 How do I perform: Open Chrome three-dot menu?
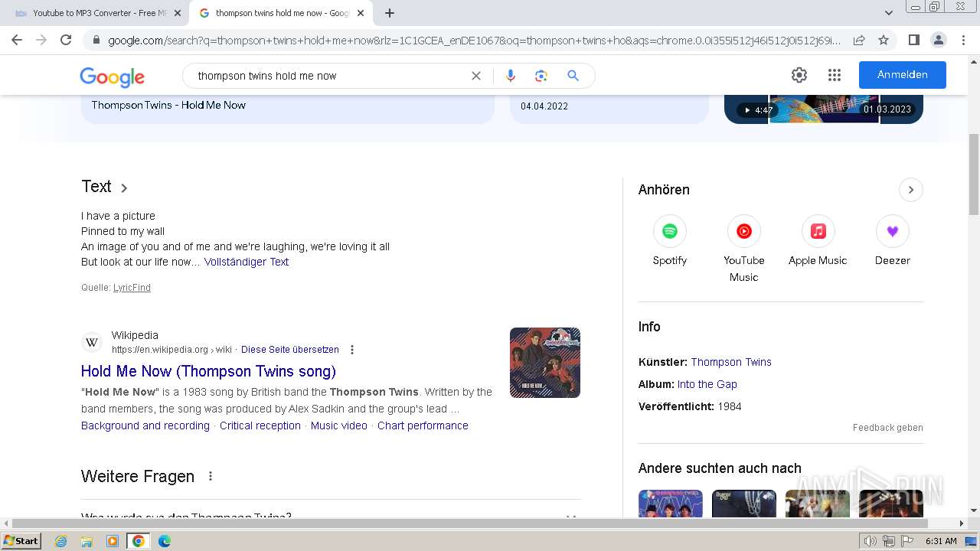[963, 40]
